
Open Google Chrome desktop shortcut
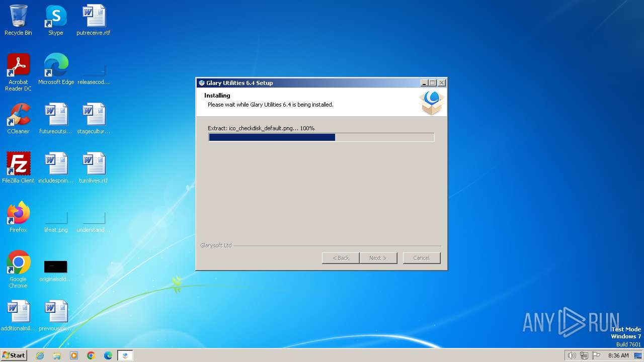pos(18,269)
